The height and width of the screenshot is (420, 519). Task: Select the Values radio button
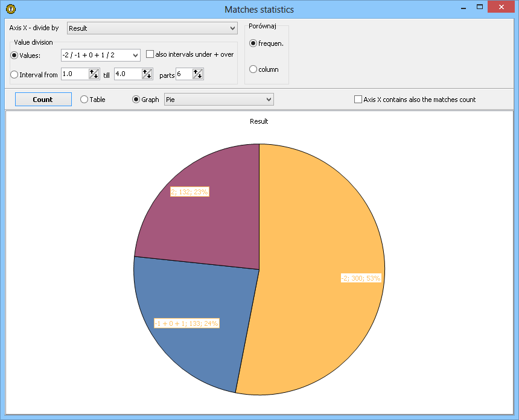pos(14,55)
